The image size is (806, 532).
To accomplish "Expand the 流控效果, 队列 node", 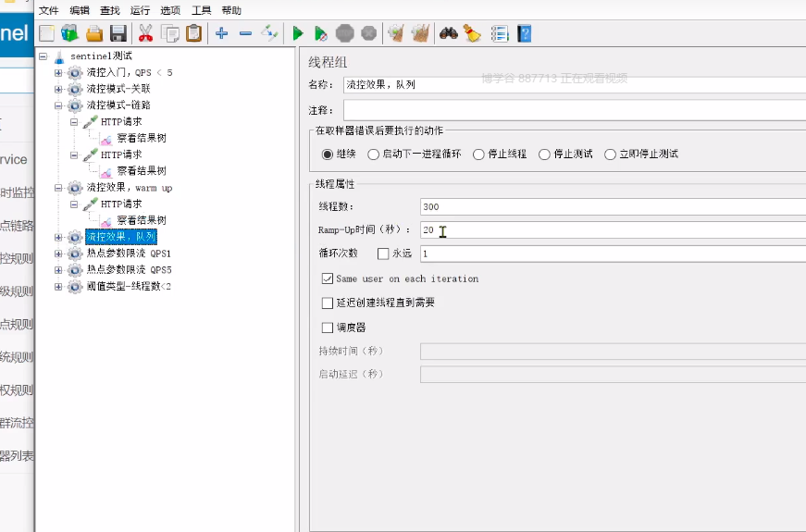I will (58, 238).
